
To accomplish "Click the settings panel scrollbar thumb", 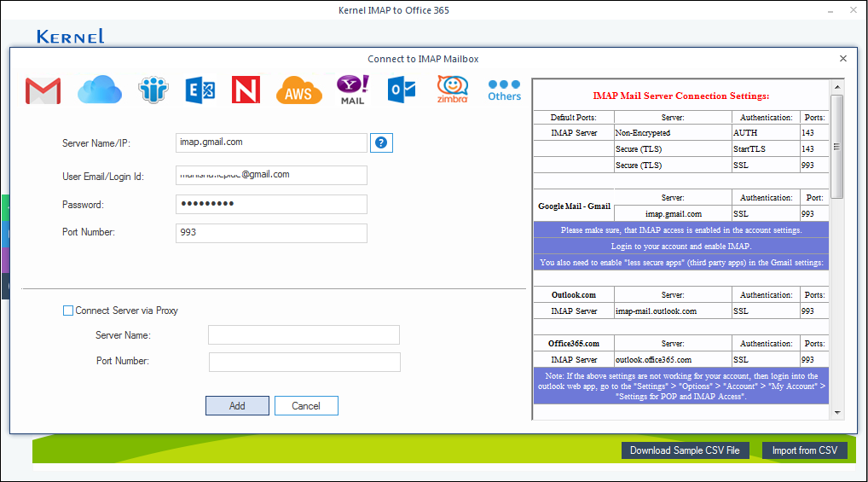I will pos(837,146).
